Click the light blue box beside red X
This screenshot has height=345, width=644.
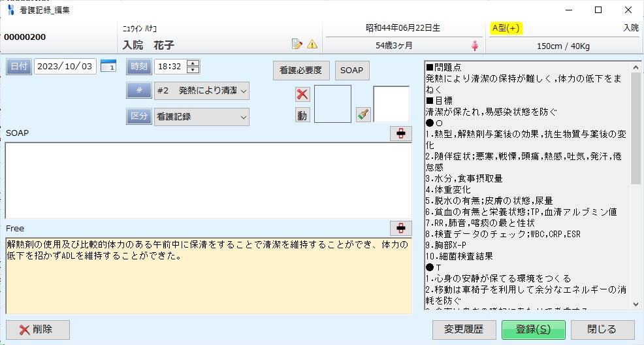pos(332,104)
